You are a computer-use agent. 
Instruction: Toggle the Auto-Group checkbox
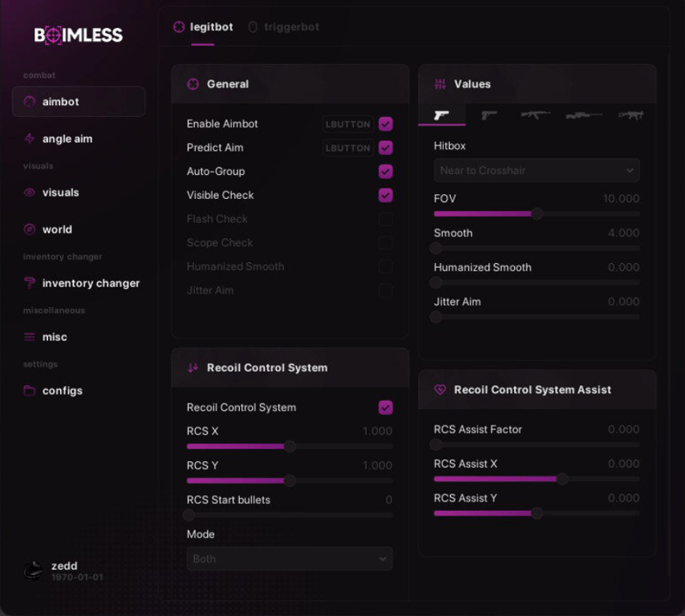385,172
